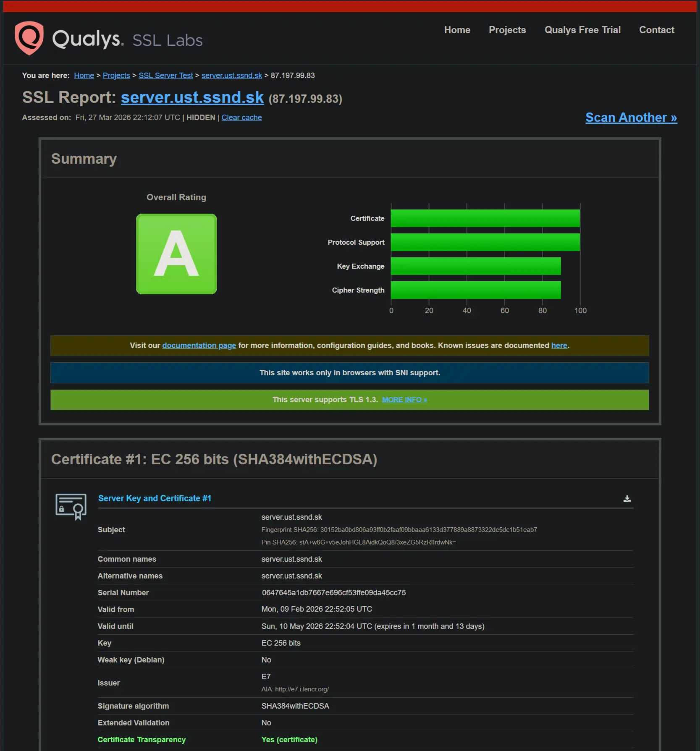Open the Home menu item
The height and width of the screenshot is (751, 700).
pos(457,30)
